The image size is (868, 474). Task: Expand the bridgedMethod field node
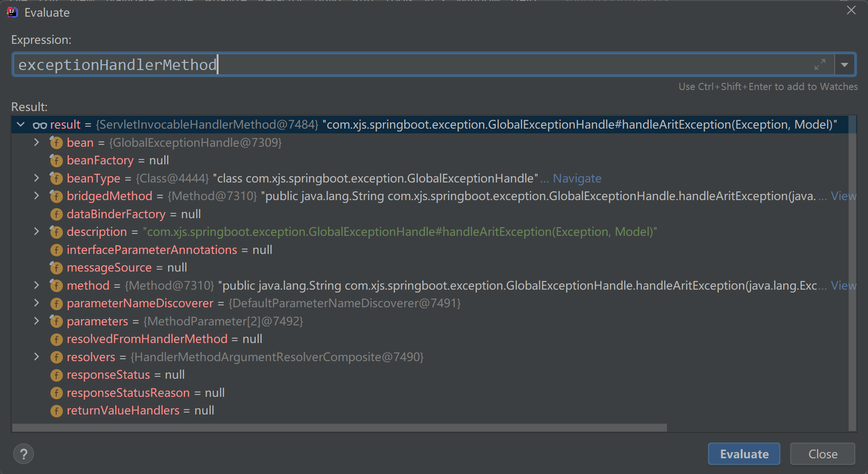(37, 196)
